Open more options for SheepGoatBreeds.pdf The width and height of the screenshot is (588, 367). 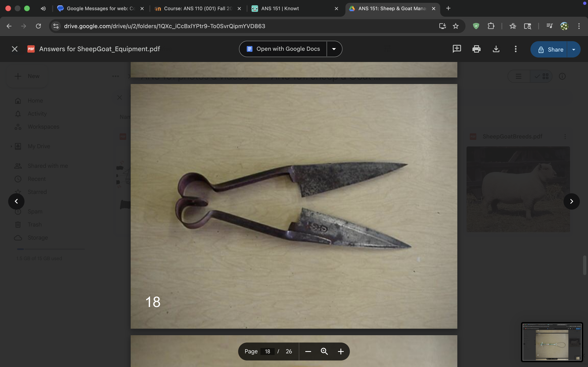(565, 136)
